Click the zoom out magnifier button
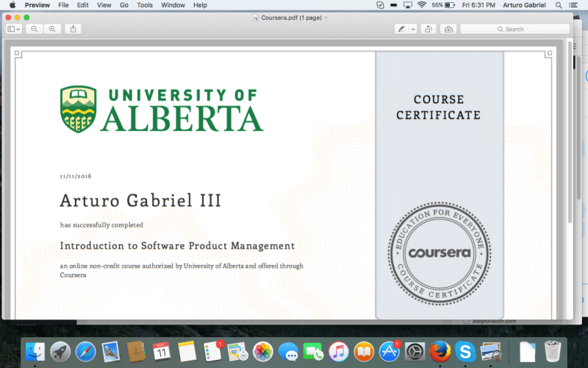The image size is (588, 368). 34,29
